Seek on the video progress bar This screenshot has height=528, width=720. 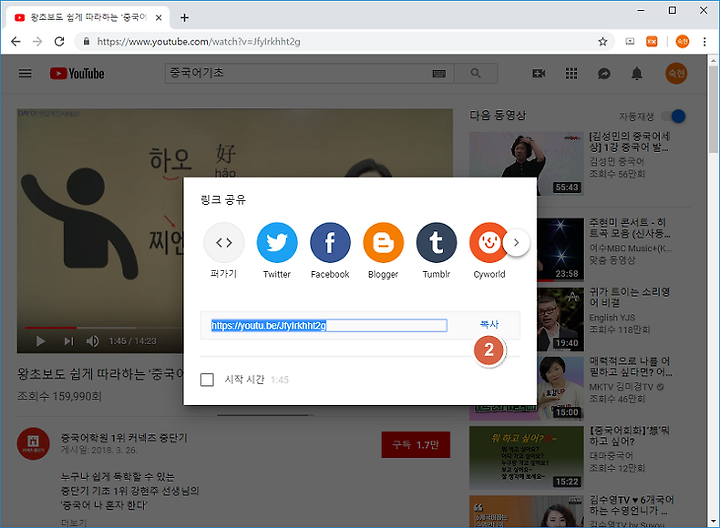pos(104,328)
